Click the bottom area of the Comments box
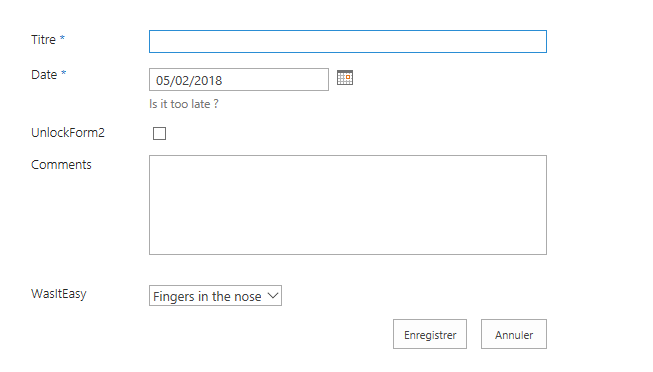Viewport: 653px width, 372px height. pyautogui.click(x=348, y=246)
